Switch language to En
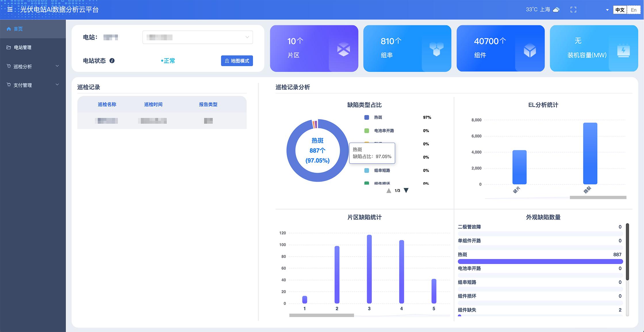Image resolution: width=644 pixels, height=332 pixels. click(634, 10)
